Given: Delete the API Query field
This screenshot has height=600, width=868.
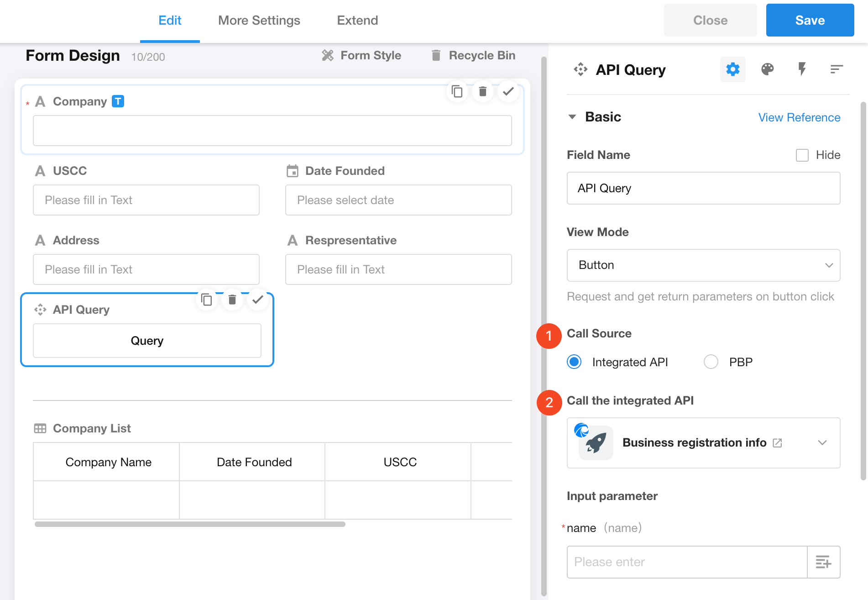Looking at the screenshot, I should pyautogui.click(x=232, y=300).
